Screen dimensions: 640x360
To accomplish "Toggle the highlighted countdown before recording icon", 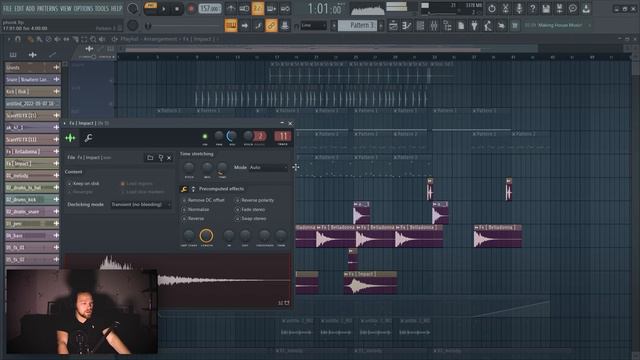I will (258, 9).
